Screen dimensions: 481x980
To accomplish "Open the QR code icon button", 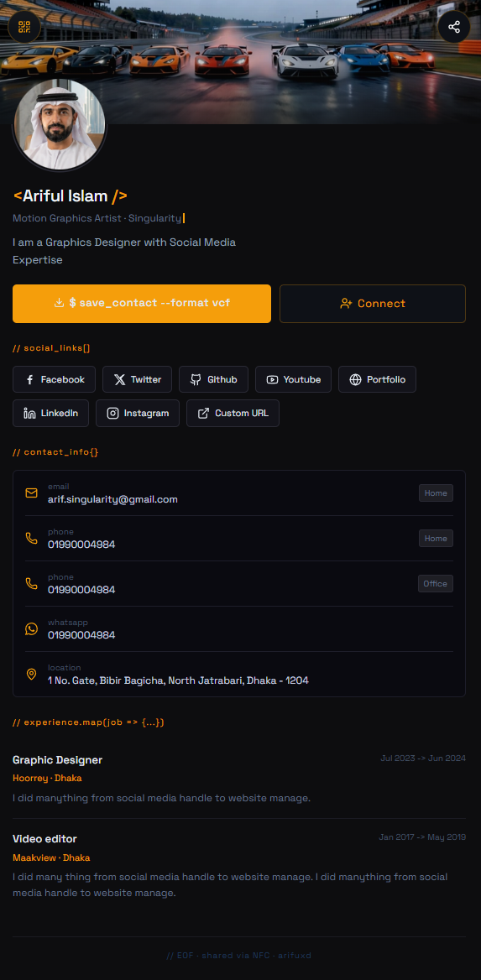I will [x=24, y=27].
